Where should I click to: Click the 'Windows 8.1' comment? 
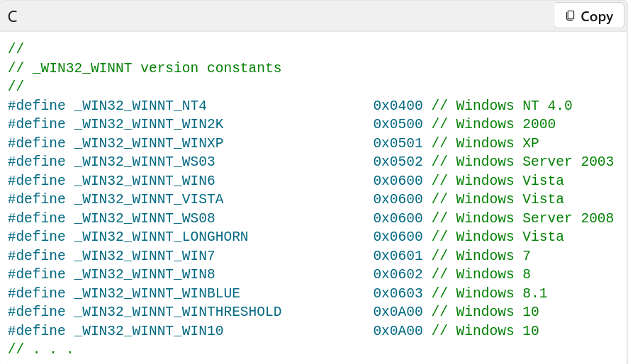click(489, 292)
